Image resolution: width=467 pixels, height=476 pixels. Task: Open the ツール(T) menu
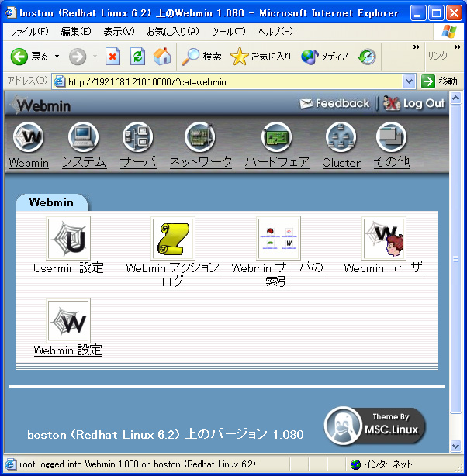(228, 32)
